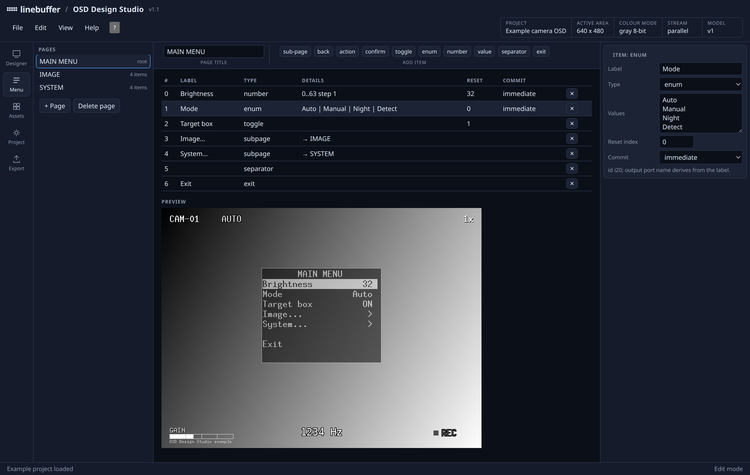Delete the separator item row
The image size is (750, 475).
(572, 168)
